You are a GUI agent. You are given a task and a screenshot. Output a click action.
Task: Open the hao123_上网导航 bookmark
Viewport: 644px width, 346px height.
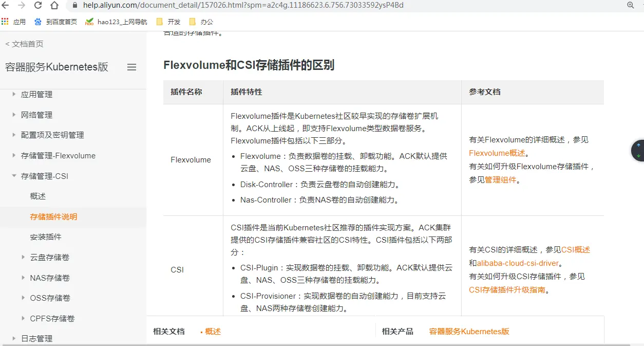coord(116,22)
